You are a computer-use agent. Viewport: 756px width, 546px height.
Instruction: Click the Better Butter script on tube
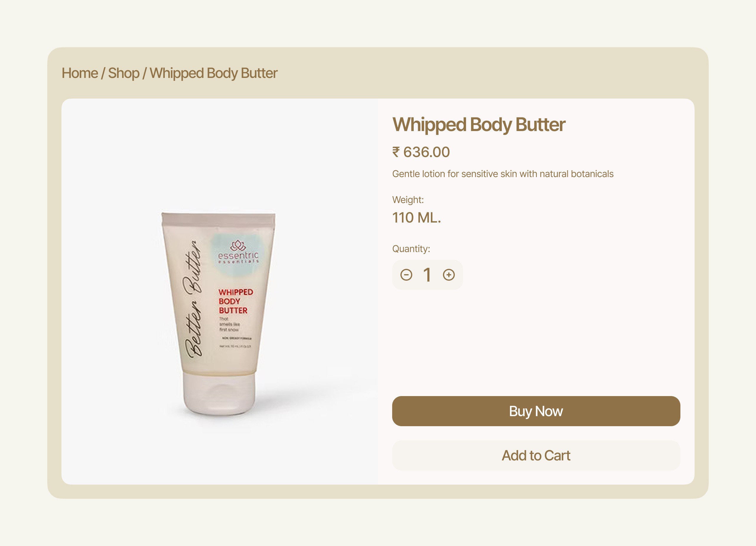[x=193, y=298]
